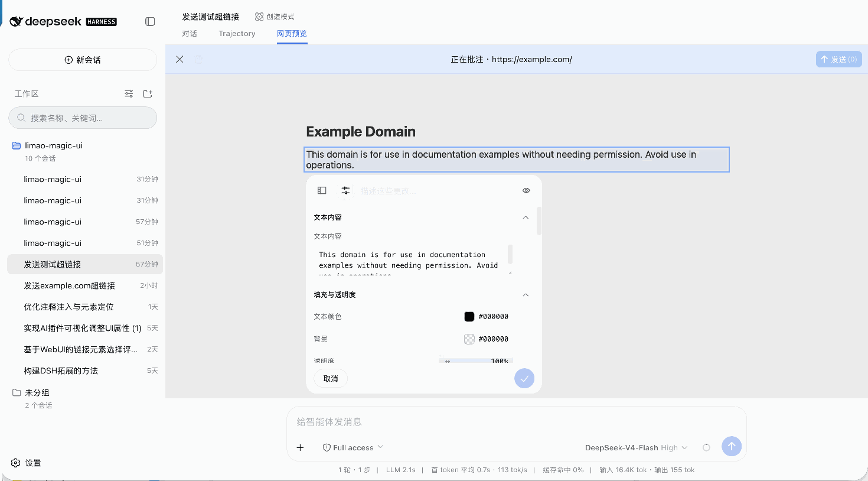Click the popup's vertical scrollbar
The width and height of the screenshot is (868, 481).
pos(539,221)
